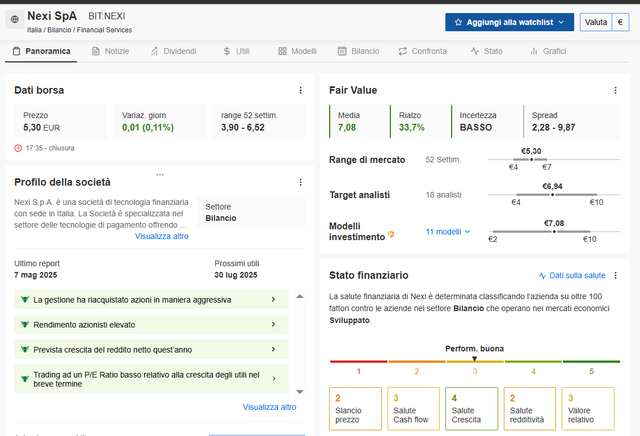This screenshot has height=436, width=640.
Task: Open Fair Value three-dot options menu
Action: pos(616,90)
